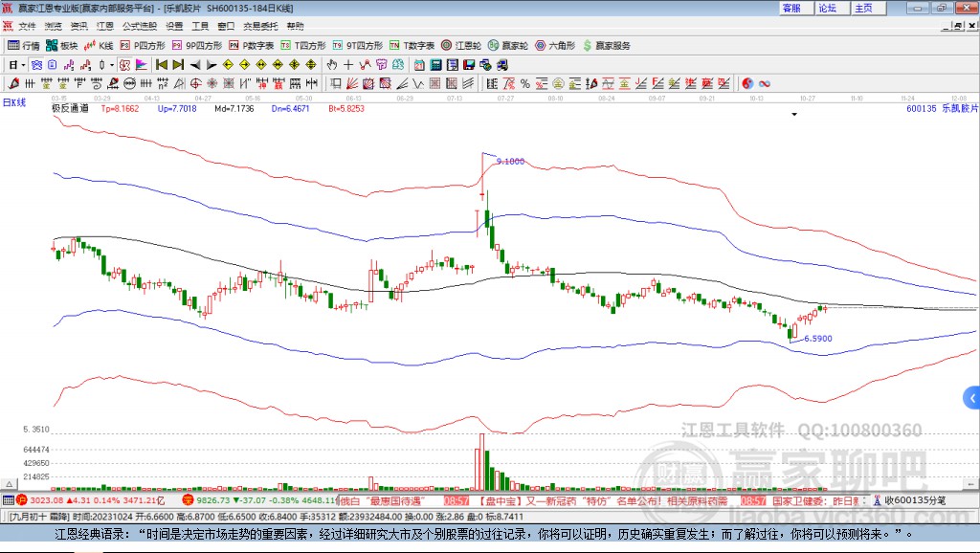Click the calendar 21 icon

[419, 65]
